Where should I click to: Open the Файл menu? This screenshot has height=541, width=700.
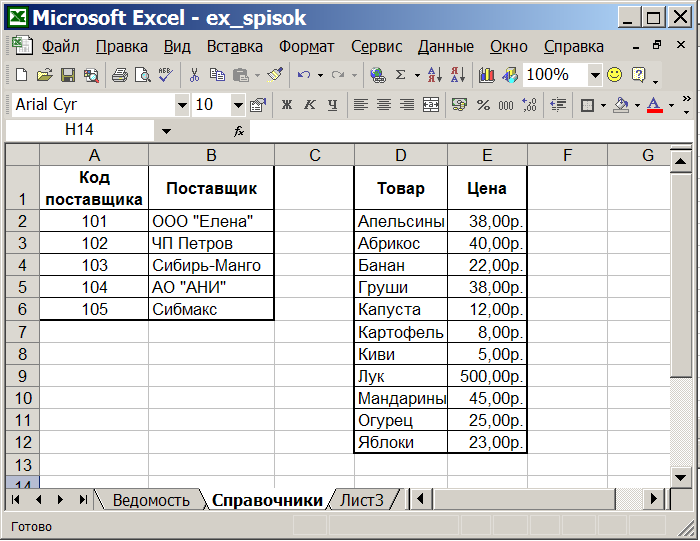60,46
